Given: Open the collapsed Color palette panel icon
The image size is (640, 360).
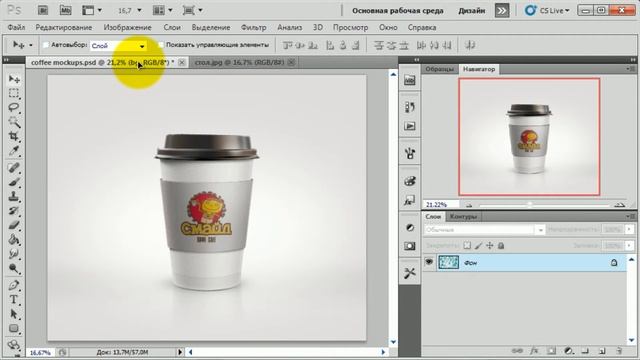Looking at the screenshot, I should point(410,181).
